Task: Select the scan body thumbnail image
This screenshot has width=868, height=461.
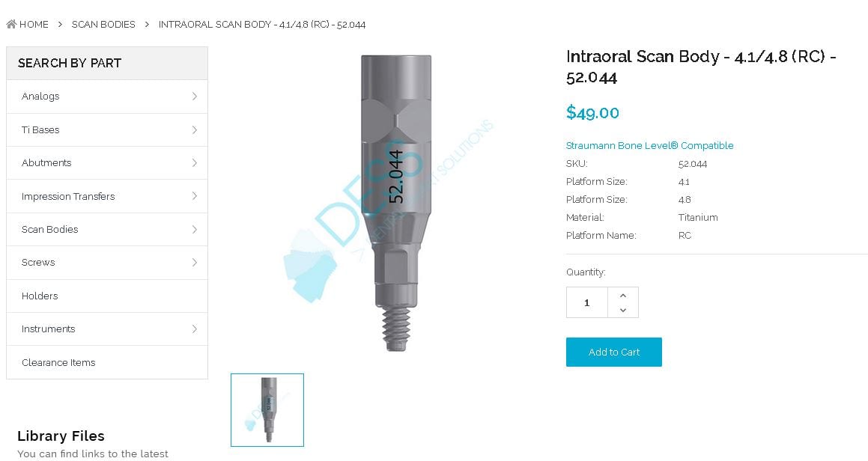Action: click(x=267, y=410)
